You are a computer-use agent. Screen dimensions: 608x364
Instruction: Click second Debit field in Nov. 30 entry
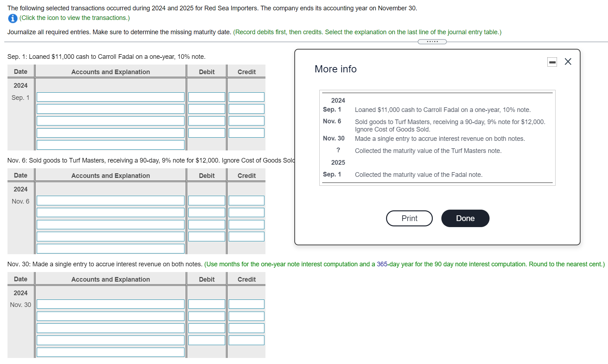(x=207, y=316)
